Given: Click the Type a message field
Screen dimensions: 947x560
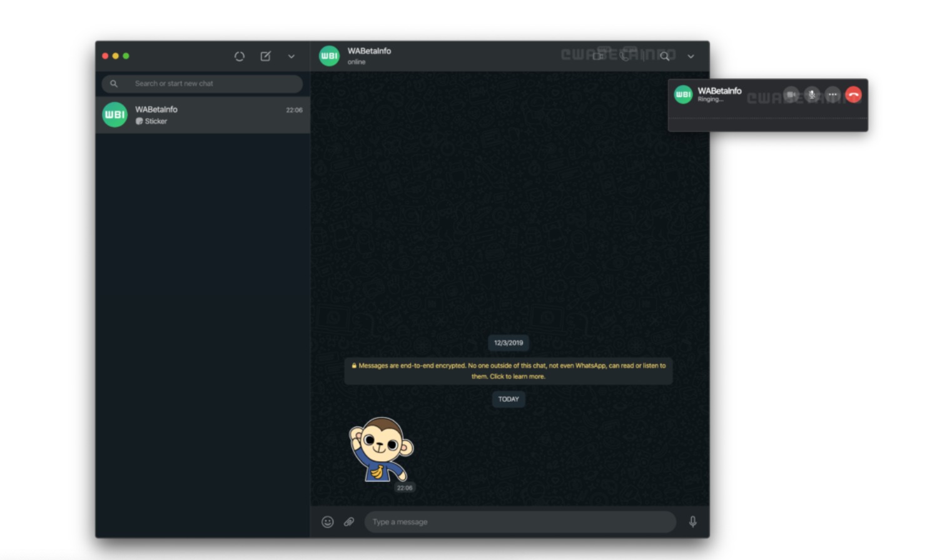Looking at the screenshot, I should [x=520, y=522].
